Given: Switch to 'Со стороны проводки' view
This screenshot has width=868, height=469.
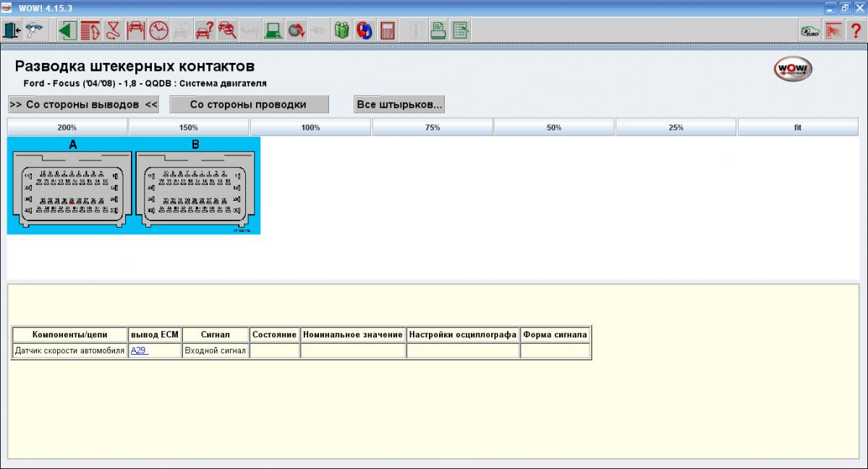Looking at the screenshot, I should click(249, 104).
